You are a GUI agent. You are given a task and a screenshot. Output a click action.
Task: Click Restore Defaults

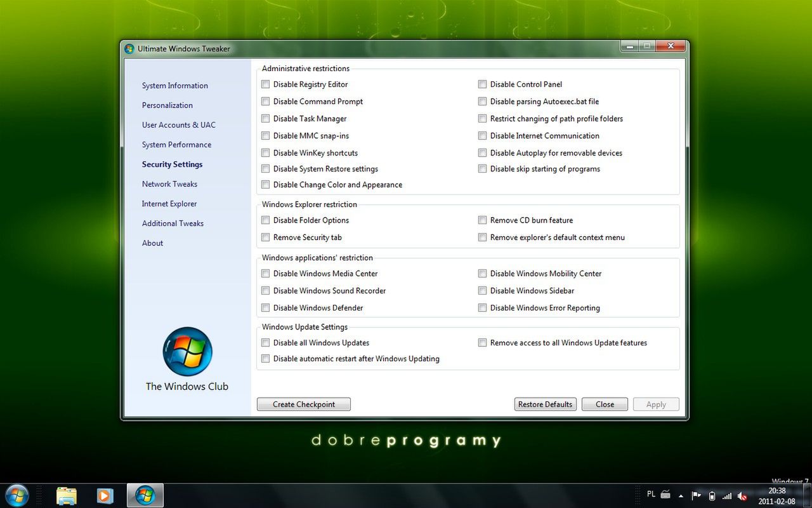click(545, 404)
